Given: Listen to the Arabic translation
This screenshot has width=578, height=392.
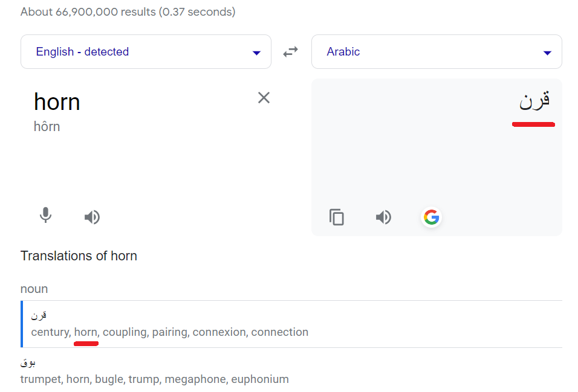Looking at the screenshot, I should pyautogui.click(x=383, y=217).
